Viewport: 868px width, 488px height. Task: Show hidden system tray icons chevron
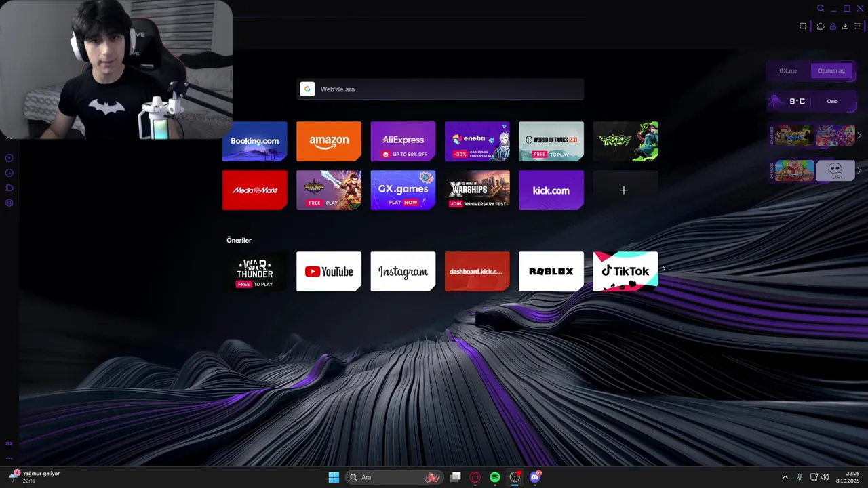pyautogui.click(x=785, y=477)
